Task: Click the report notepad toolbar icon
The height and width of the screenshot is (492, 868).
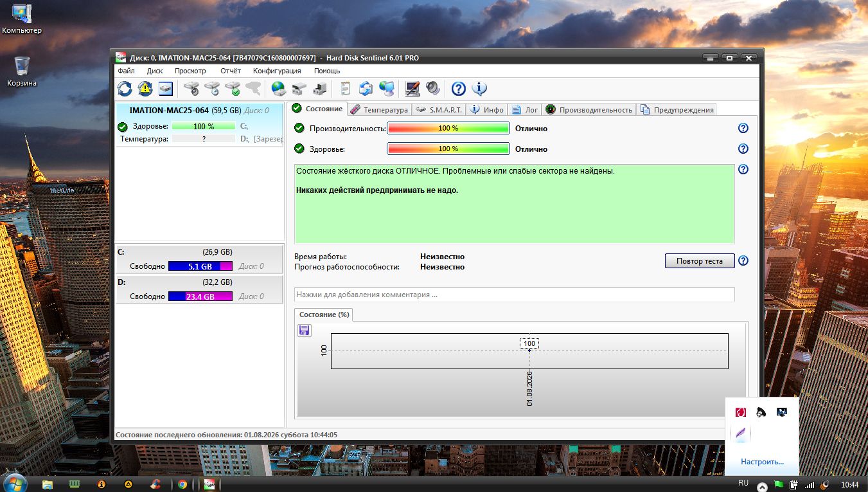Action: point(345,89)
